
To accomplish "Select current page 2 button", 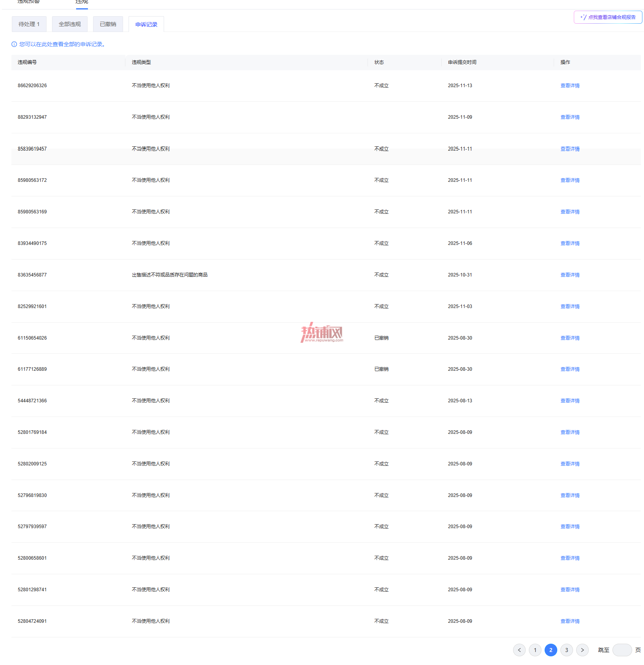I will [551, 650].
